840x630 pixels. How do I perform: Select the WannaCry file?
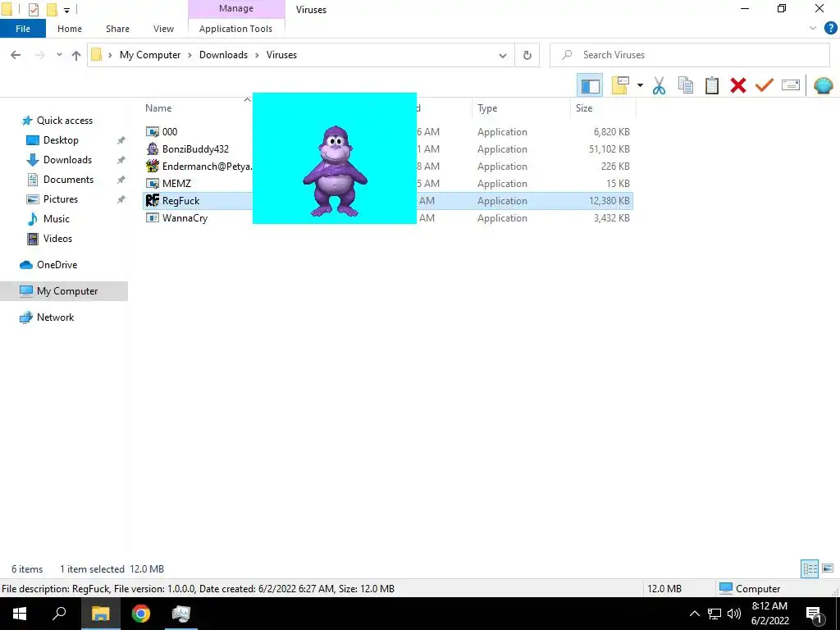click(185, 218)
